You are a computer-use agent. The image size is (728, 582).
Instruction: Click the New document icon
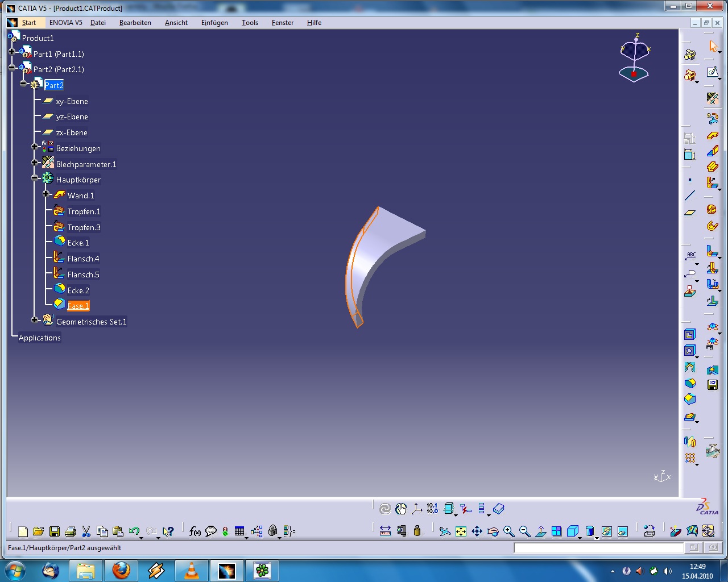click(x=23, y=531)
